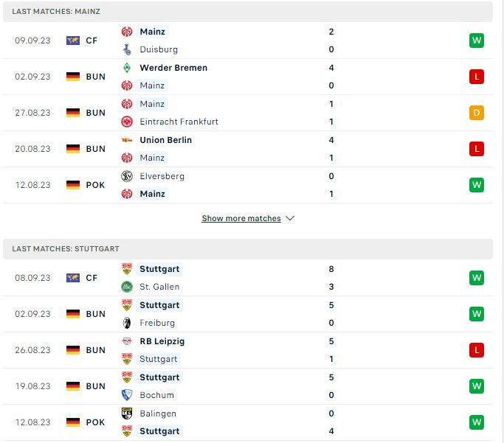Expand Show more matches chevron
The height and width of the screenshot is (443, 504).
pyautogui.click(x=290, y=219)
